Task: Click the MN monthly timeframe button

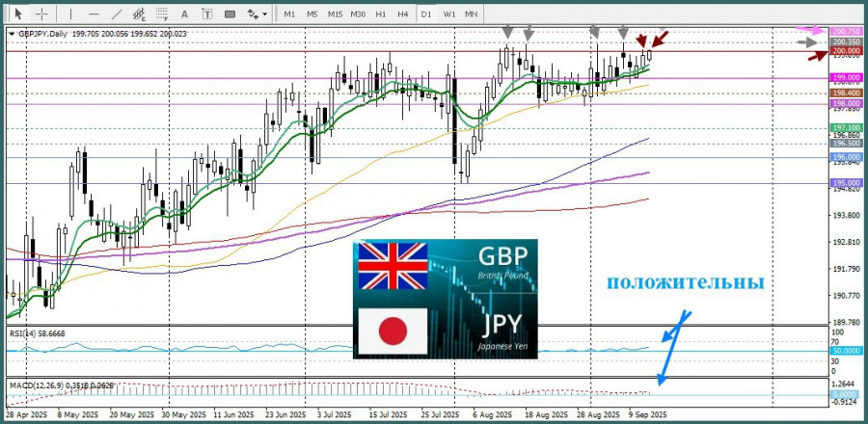Action: click(x=471, y=14)
